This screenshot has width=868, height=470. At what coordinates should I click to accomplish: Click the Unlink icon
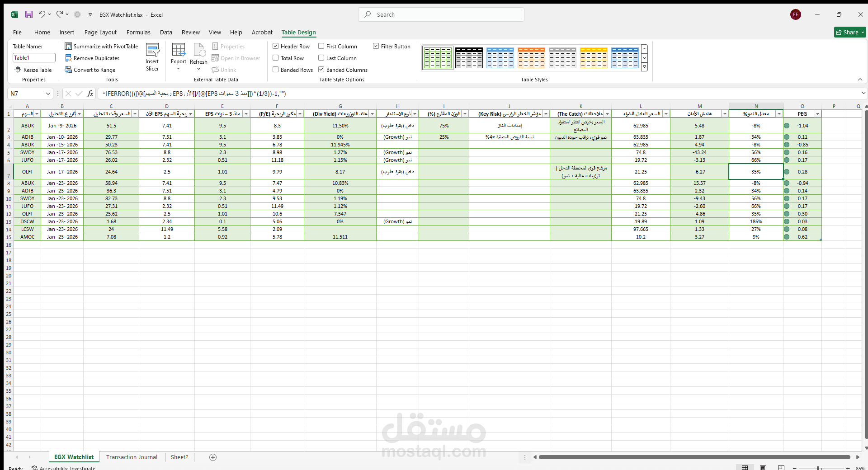[x=216, y=70]
